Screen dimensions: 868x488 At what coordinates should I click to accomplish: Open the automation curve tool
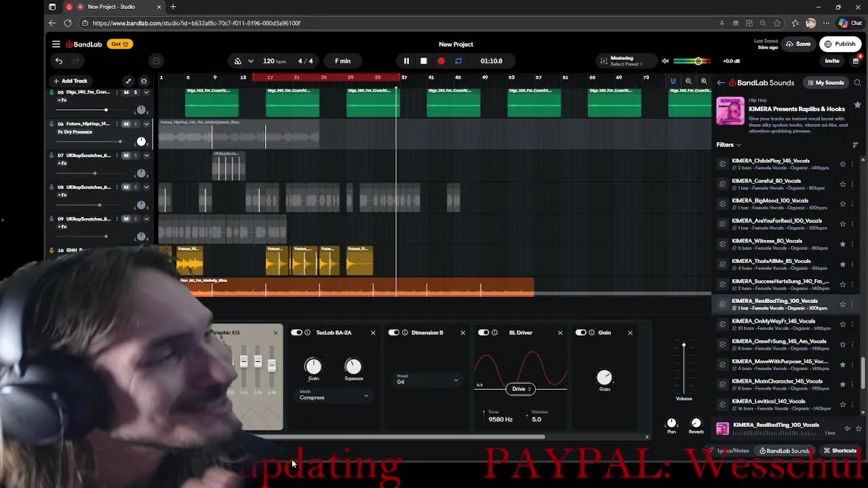[128, 81]
